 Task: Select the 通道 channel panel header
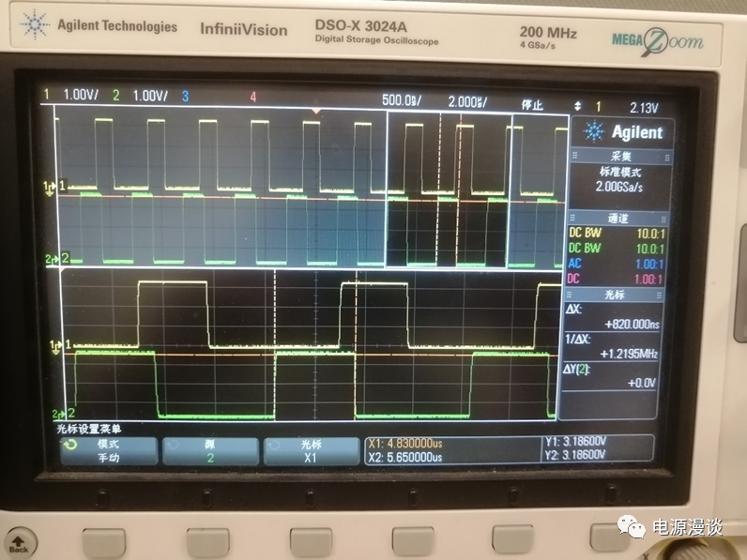tap(617, 218)
